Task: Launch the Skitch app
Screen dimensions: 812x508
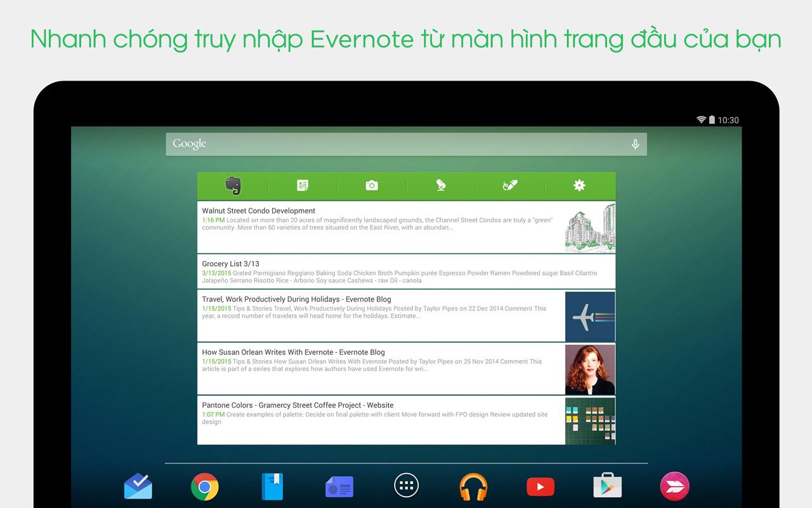Action: 674,487
